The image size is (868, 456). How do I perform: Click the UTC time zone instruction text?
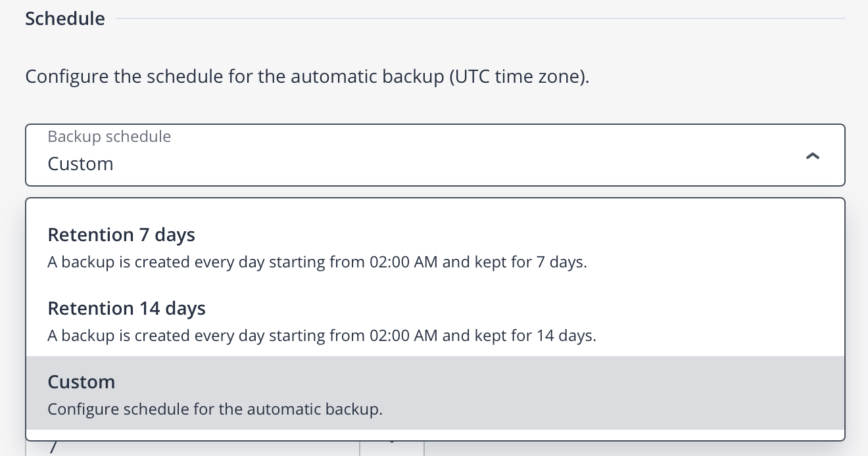tap(306, 77)
